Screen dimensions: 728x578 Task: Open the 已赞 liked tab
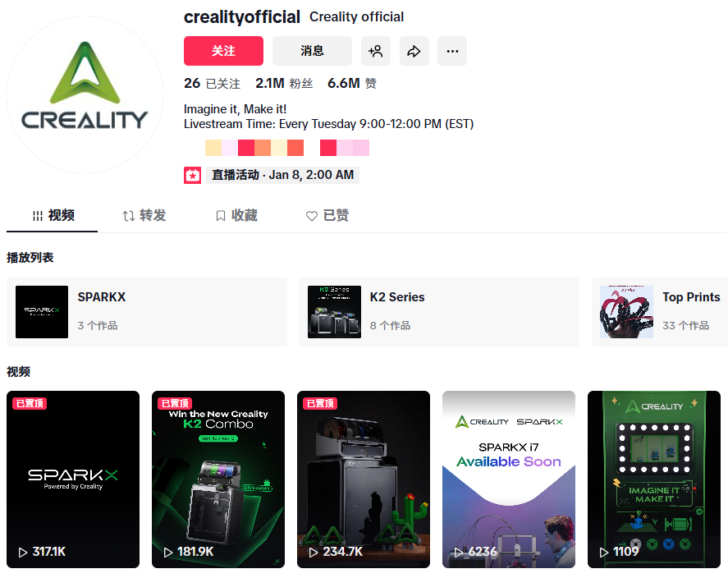pos(327,215)
